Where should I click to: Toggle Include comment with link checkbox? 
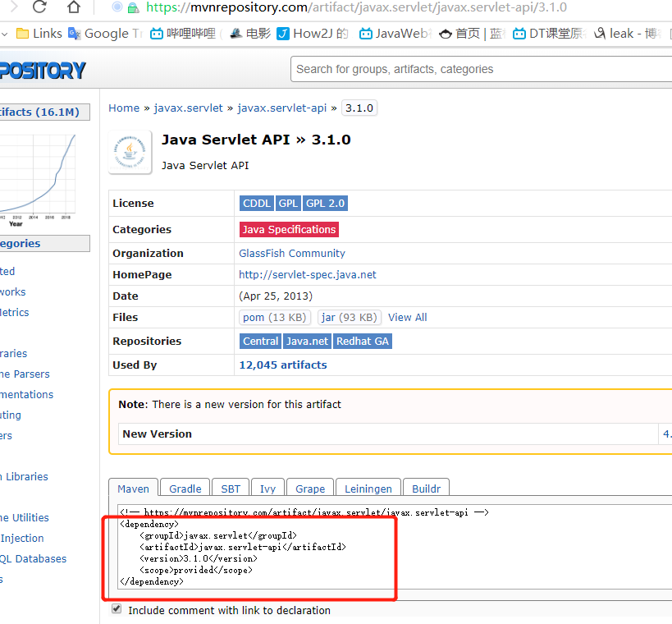(117, 609)
